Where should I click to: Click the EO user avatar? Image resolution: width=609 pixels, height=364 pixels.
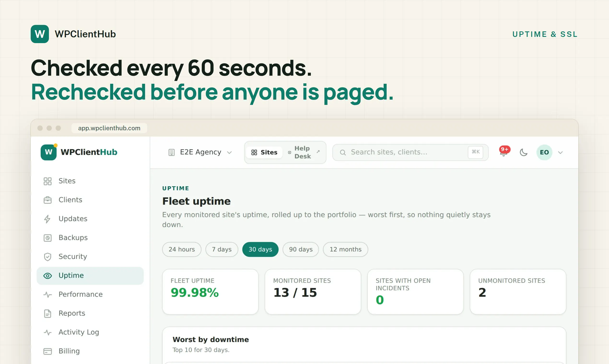[x=544, y=152]
